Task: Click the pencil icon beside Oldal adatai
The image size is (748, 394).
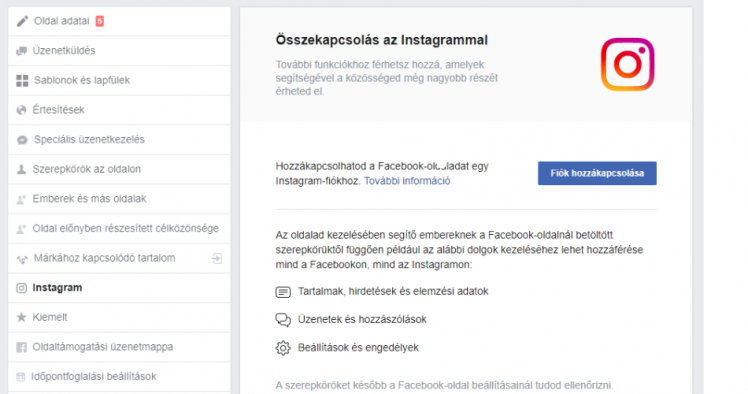Action: point(22,21)
